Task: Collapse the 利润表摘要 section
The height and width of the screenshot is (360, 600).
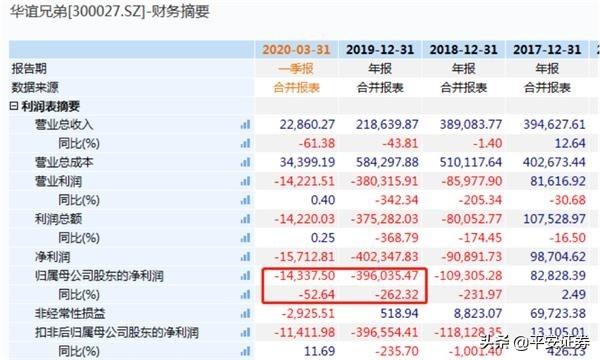Action: coord(14,106)
